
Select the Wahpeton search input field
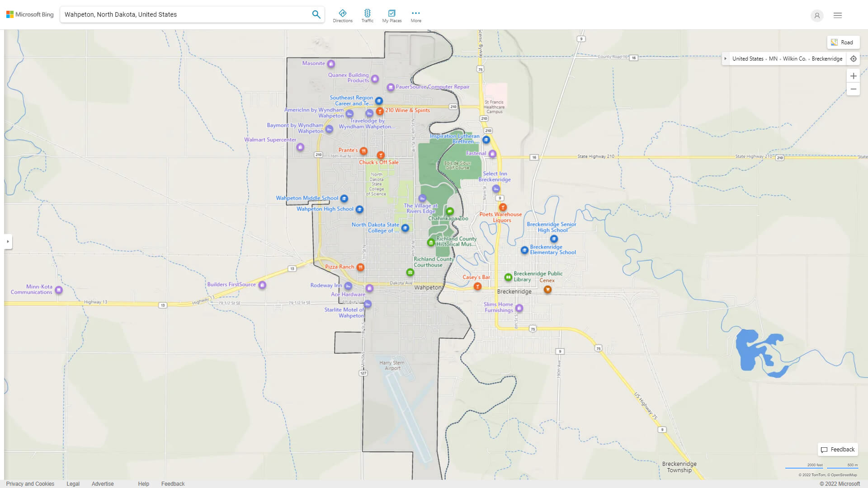185,14
